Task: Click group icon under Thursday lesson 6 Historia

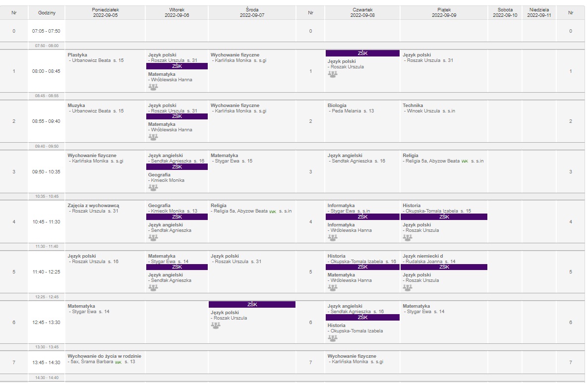Action: [333, 338]
